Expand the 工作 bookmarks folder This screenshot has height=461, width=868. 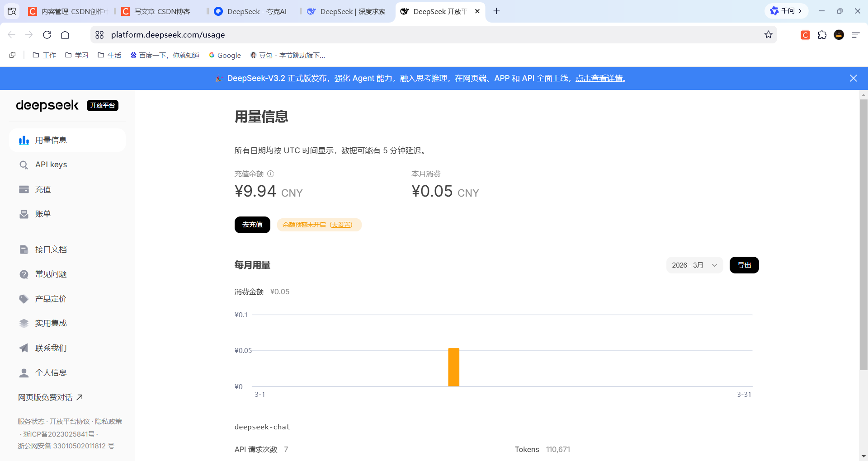(x=43, y=55)
